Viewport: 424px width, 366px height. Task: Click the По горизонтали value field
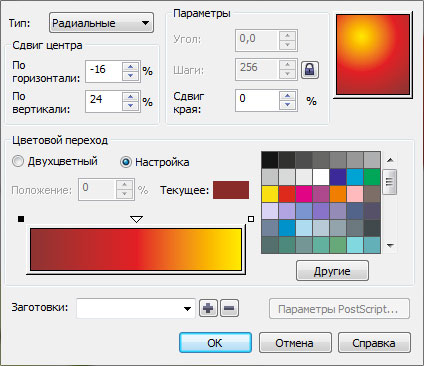104,71
